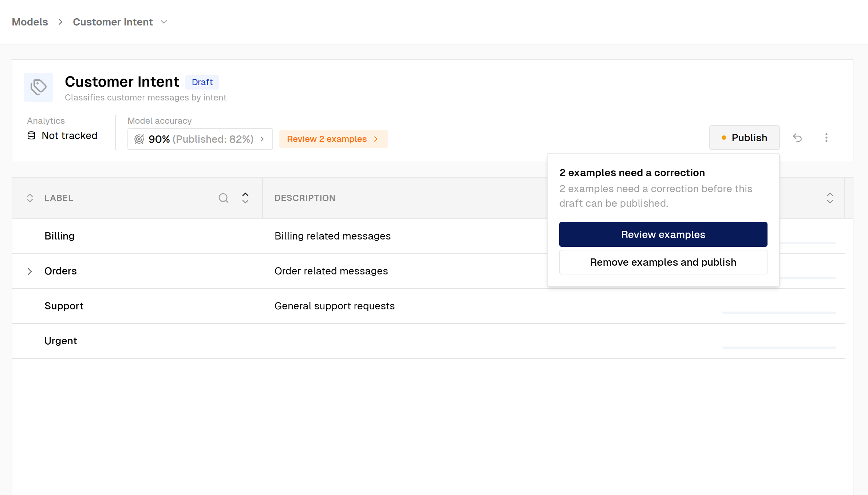
Task: Click 'Classifies customer messages by intent' subtitle
Action: coord(146,98)
